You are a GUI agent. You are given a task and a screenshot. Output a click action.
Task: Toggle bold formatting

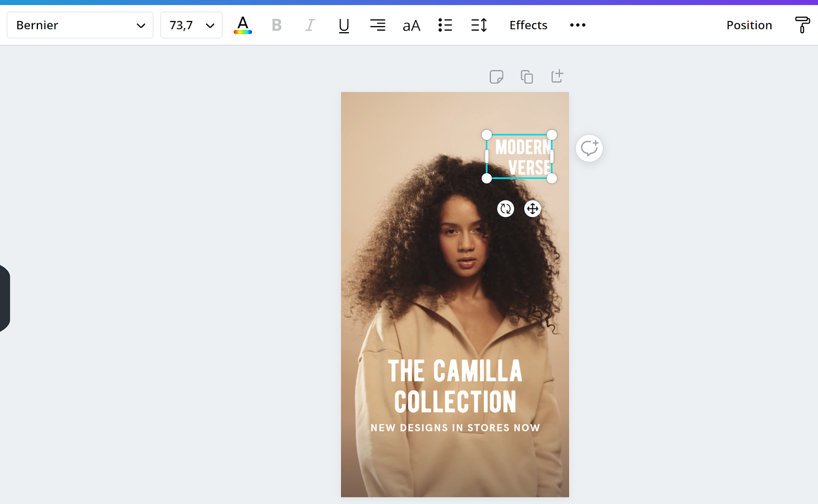(x=277, y=25)
